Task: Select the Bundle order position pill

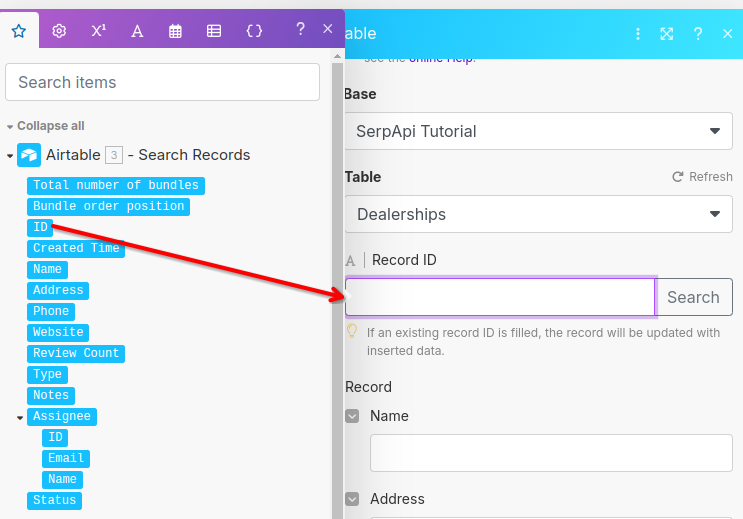Action: click(109, 206)
